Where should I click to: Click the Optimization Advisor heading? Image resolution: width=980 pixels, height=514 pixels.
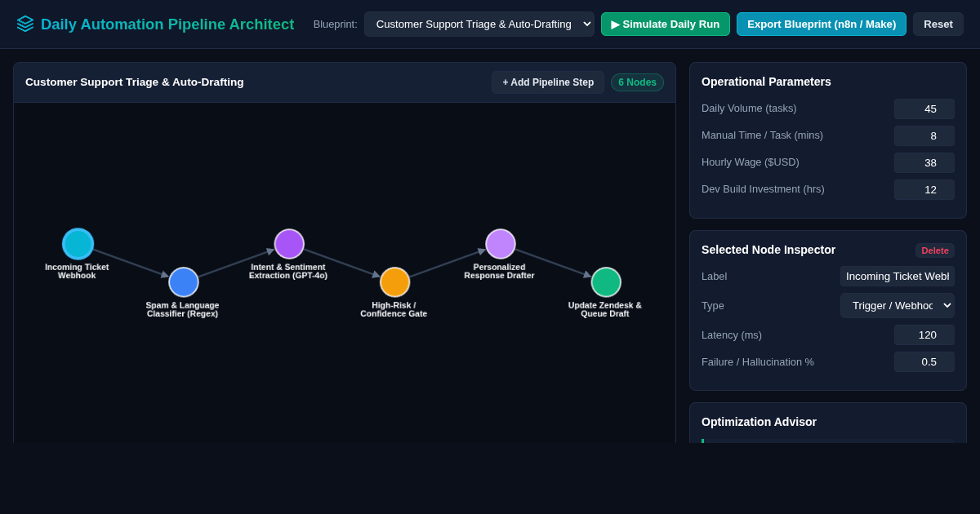point(759,422)
